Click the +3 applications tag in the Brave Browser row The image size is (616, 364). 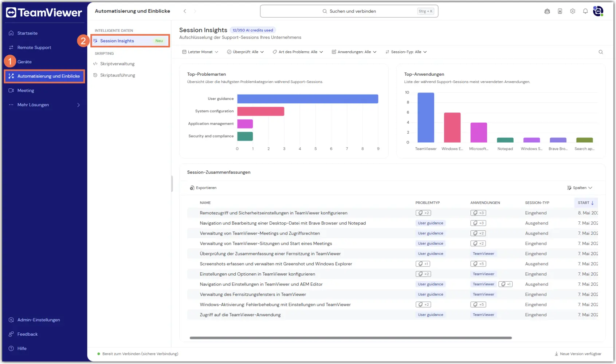[478, 223]
